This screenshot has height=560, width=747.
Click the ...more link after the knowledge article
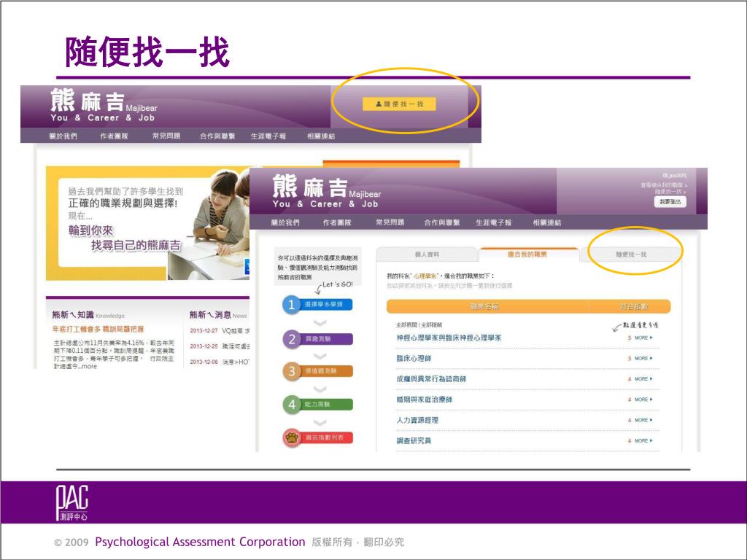click(x=88, y=367)
